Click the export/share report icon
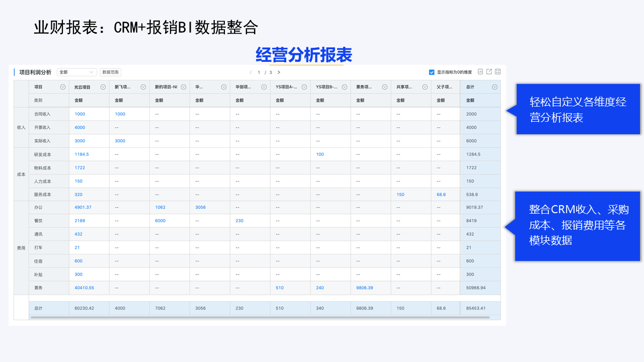This screenshot has height=362, width=644. [x=489, y=72]
